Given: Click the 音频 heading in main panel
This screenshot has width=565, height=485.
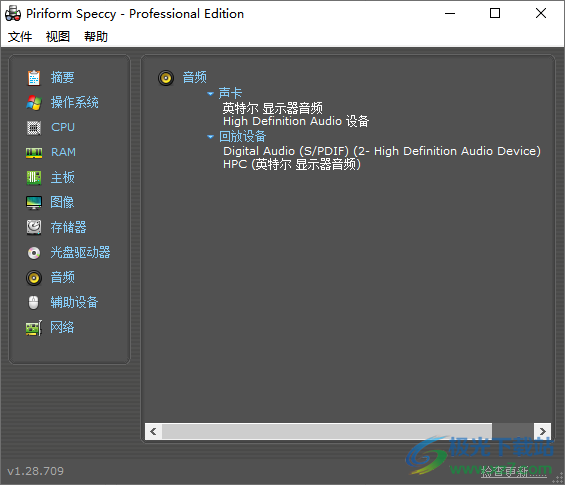Looking at the screenshot, I should pos(195,77).
